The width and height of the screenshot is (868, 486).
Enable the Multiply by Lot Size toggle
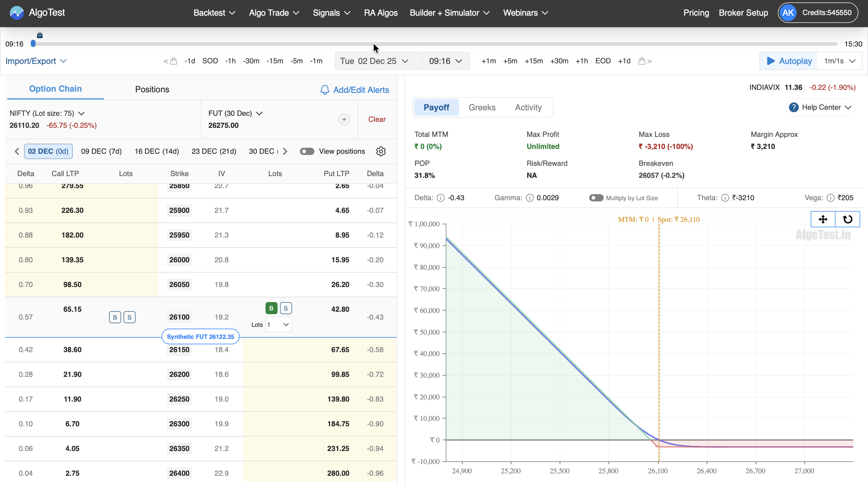click(596, 198)
